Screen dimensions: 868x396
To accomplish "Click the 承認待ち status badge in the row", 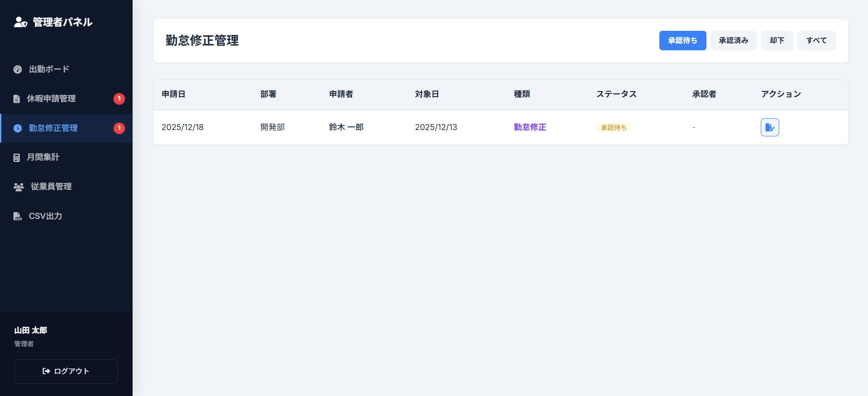I will (x=613, y=128).
